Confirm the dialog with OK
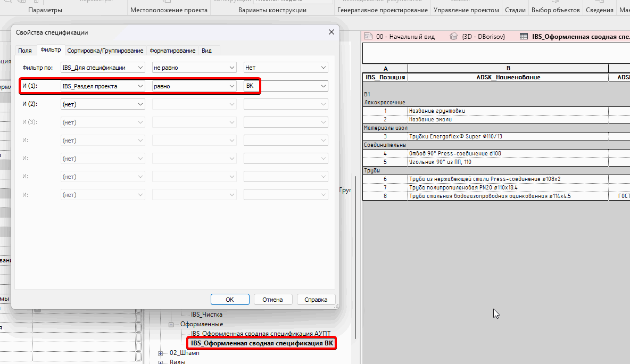 [x=230, y=299]
